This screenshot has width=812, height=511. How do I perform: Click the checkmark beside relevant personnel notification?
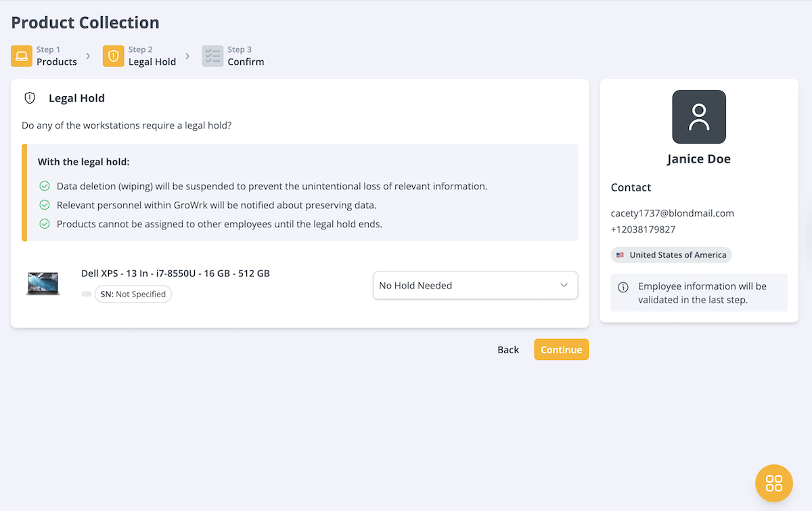(x=45, y=205)
